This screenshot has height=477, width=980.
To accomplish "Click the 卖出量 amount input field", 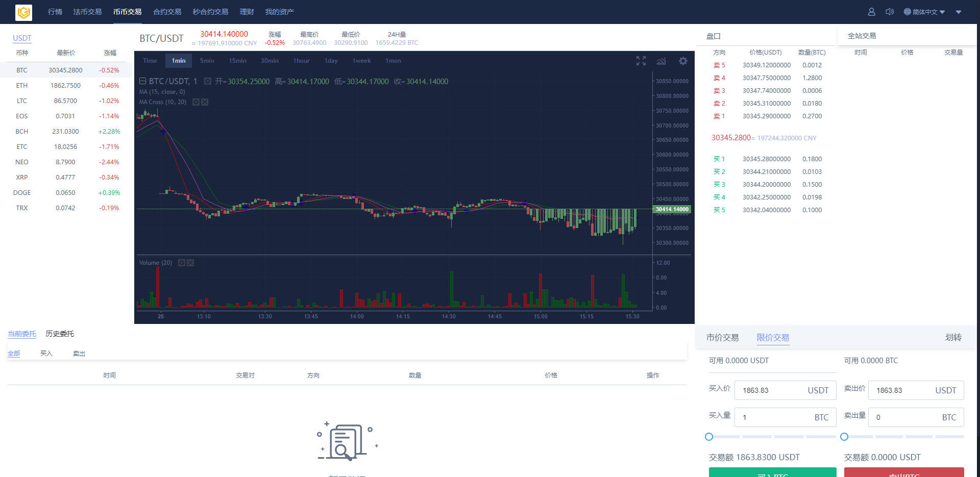I will pos(916,417).
